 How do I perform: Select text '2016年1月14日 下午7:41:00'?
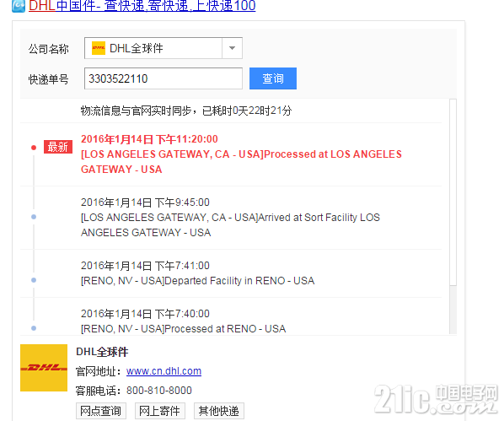tap(145, 266)
